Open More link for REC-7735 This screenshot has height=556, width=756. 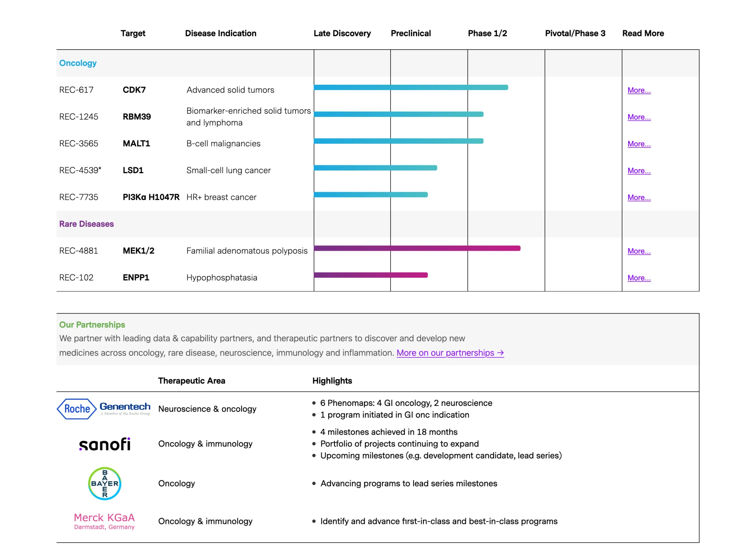click(639, 198)
